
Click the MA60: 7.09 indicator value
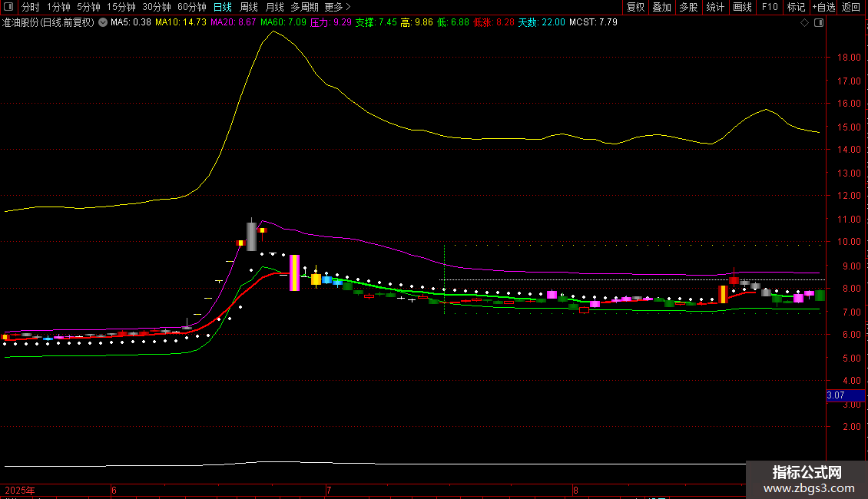[283, 22]
